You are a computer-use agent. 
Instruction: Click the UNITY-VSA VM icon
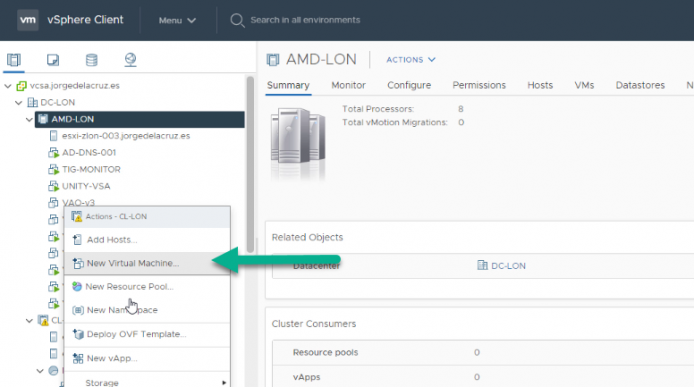click(53, 186)
